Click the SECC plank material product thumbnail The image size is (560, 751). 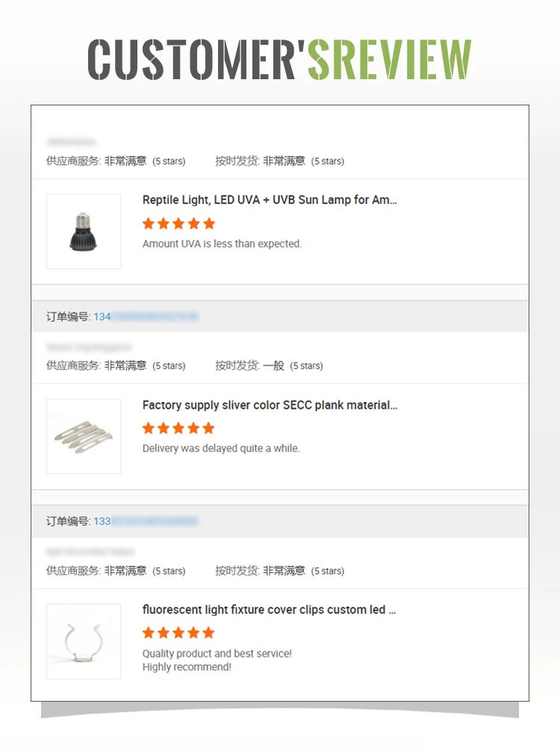click(x=84, y=436)
